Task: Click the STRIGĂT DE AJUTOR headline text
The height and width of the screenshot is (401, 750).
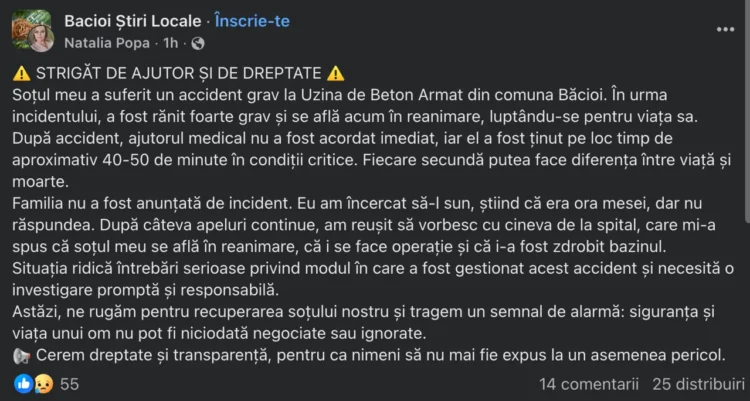Action: tap(178, 73)
